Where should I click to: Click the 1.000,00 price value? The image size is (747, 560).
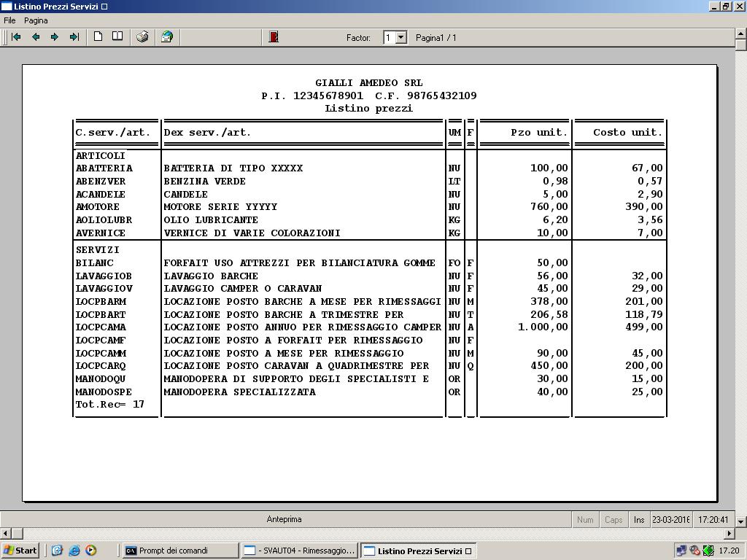tap(543, 327)
